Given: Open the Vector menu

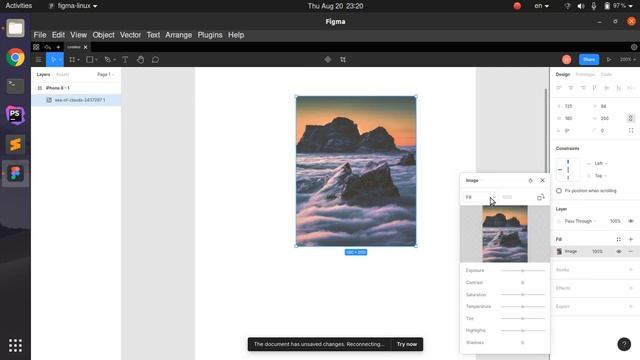Looking at the screenshot, I should pyautogui.click(x=130, y=35).
